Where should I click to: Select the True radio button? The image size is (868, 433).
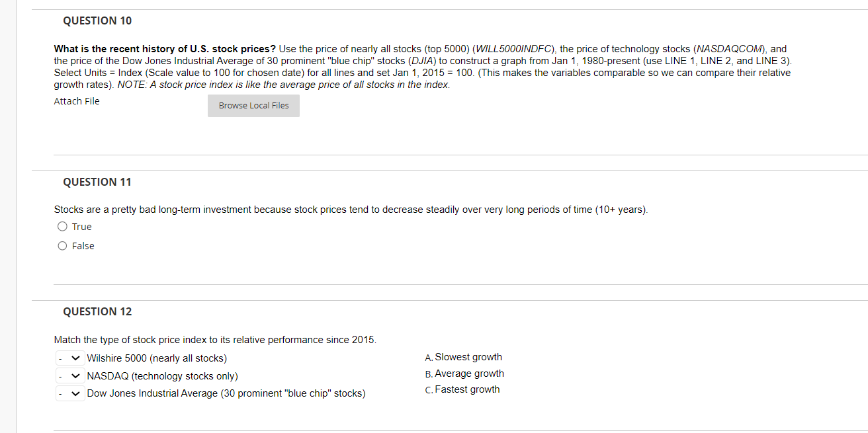pyautogui.click(x=62, y=227)
